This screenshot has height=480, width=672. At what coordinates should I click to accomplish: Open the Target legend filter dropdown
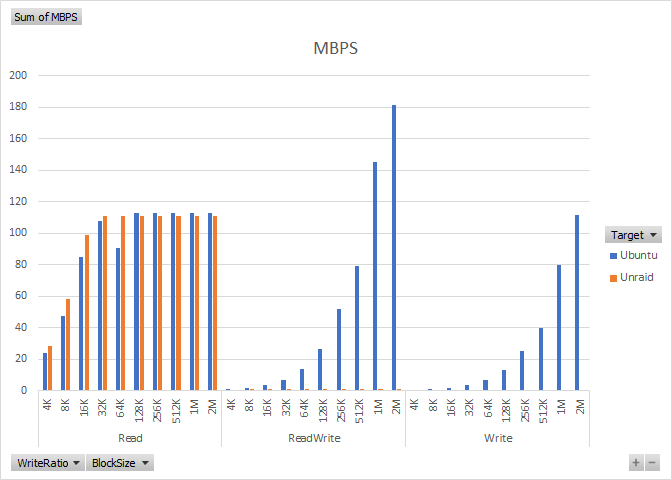[634, 235]
